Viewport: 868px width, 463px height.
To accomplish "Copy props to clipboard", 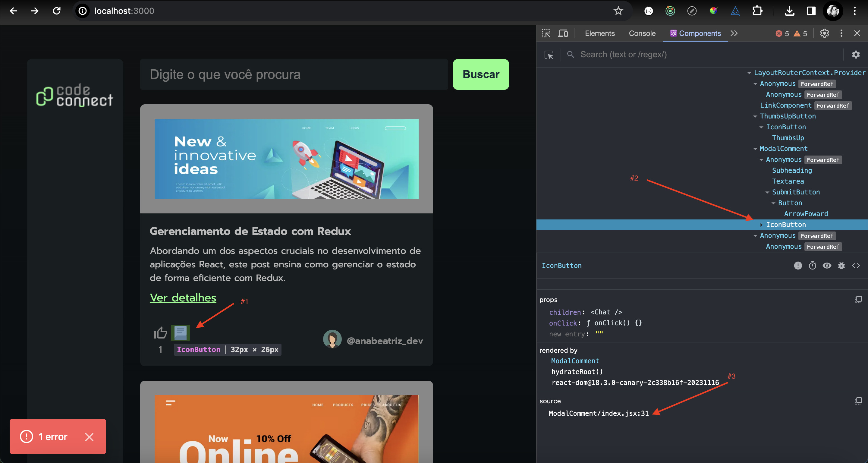I will point(858,300).
